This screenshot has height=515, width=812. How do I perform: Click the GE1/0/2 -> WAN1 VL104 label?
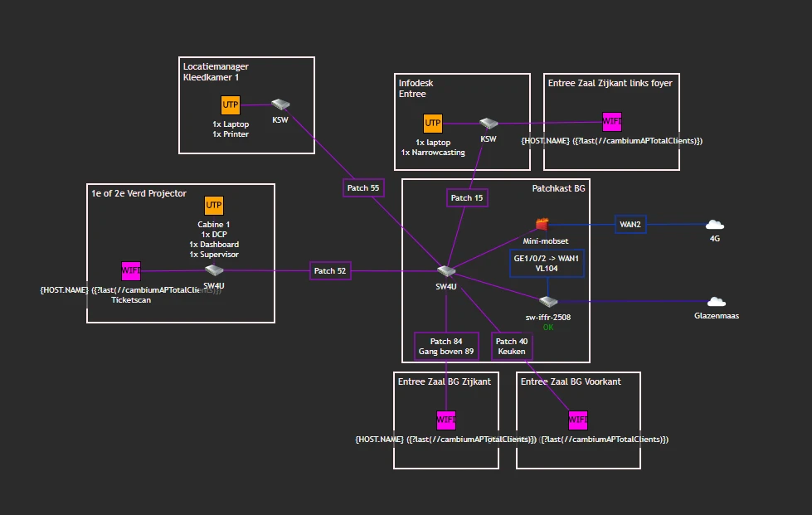(x=547, y=263)
